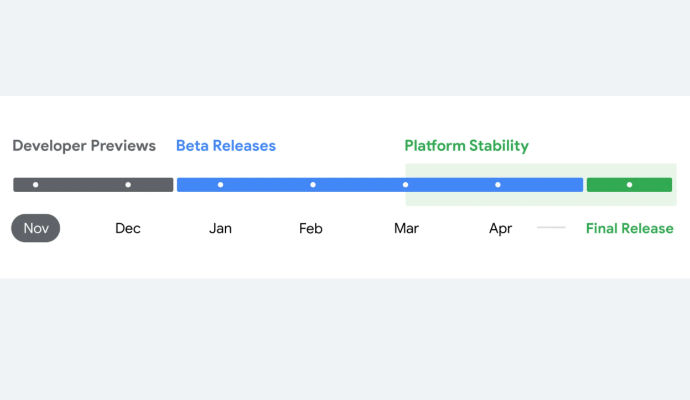The width and height of the screenshot is (690, 400).
Task: Click the dark gray Developer Previews bar
Action: point(93,185)
